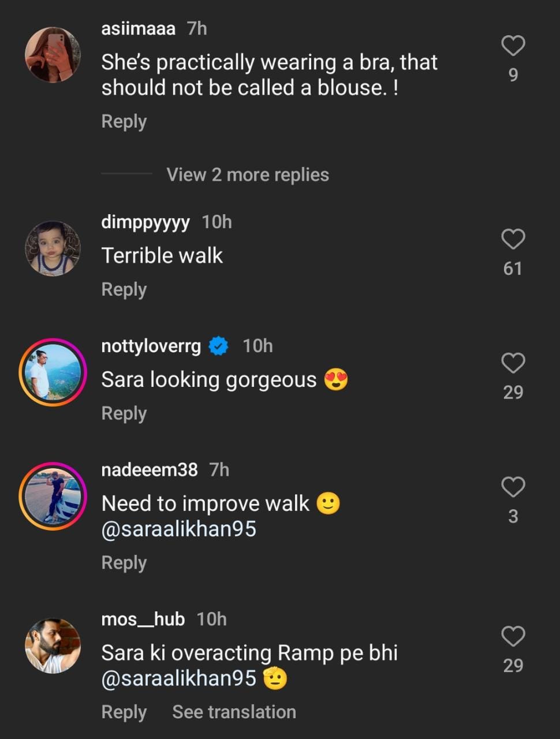Image resolution: width=560 pixels, height=739 pixels.
Task: Reply to nadeeem38's comment
Action: coord(124,562)
